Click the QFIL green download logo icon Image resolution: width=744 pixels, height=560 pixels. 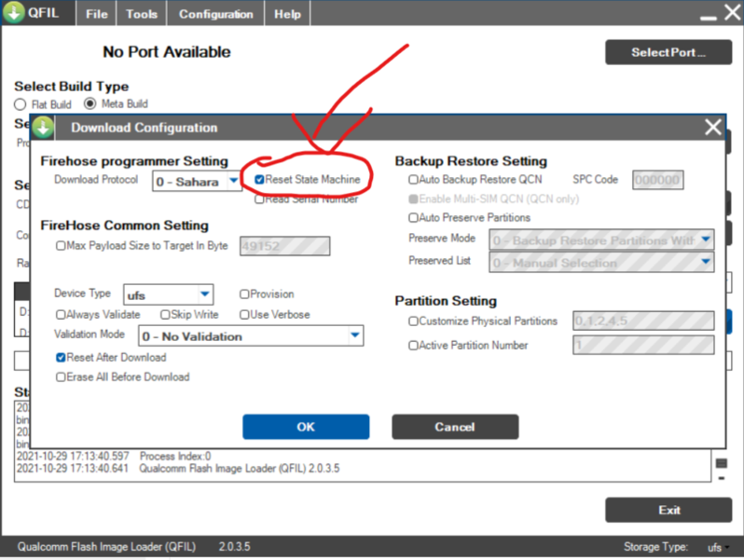click(15, 14)
